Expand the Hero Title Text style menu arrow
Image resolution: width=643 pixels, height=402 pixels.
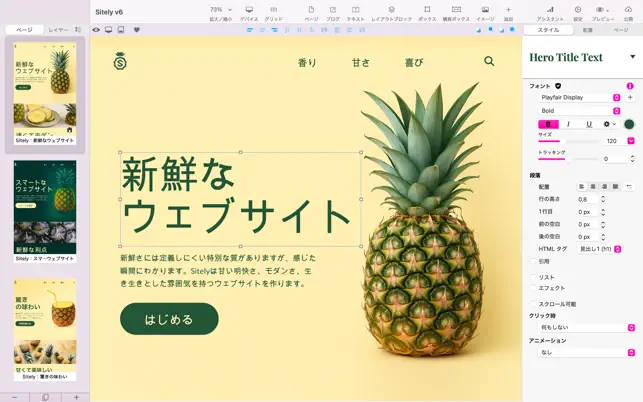[x=633, y=57]
